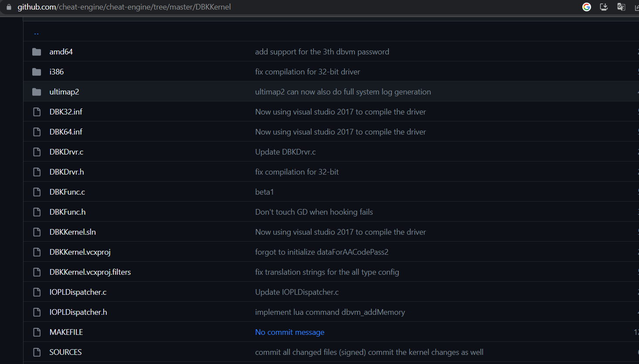Open the DBKKernel.vcxproj file
This screenshot has width=639, height=364.
pyautogui.click(x=80, y=252)
